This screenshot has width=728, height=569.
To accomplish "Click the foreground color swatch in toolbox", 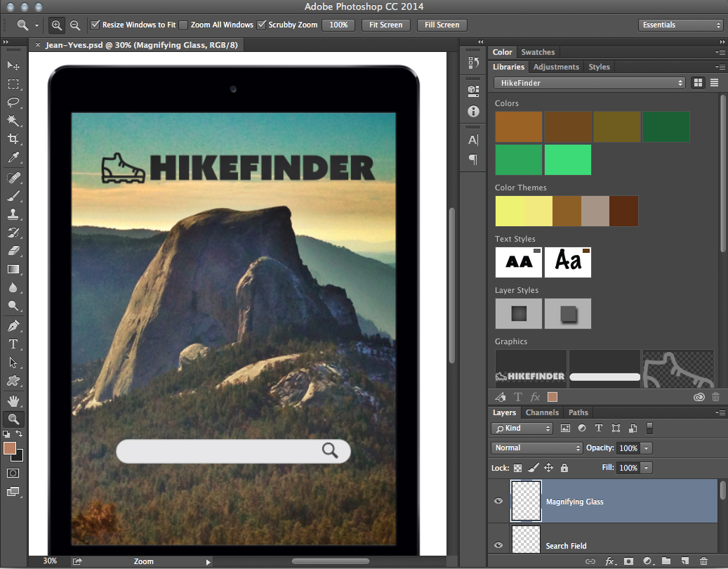I will click(10, 448).
